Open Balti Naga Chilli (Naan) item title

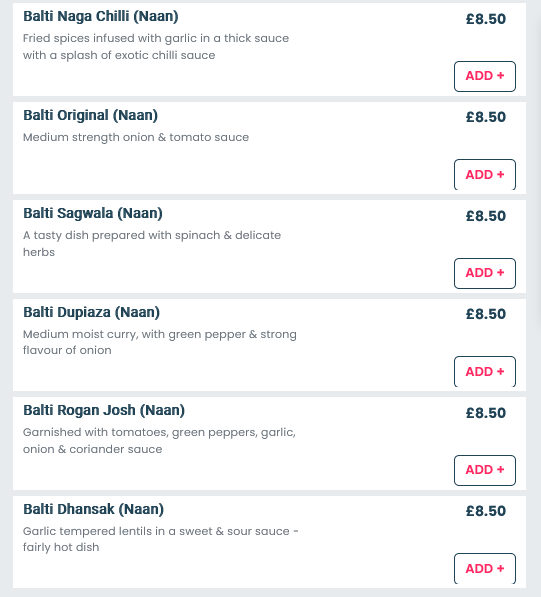101,17
